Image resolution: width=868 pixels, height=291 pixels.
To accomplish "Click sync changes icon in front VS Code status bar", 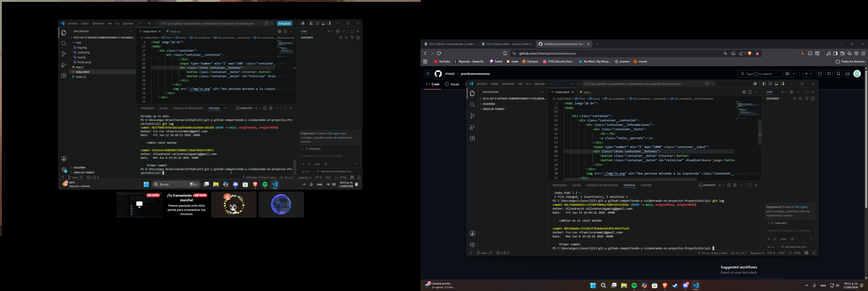I will click(x=491, y=253).
